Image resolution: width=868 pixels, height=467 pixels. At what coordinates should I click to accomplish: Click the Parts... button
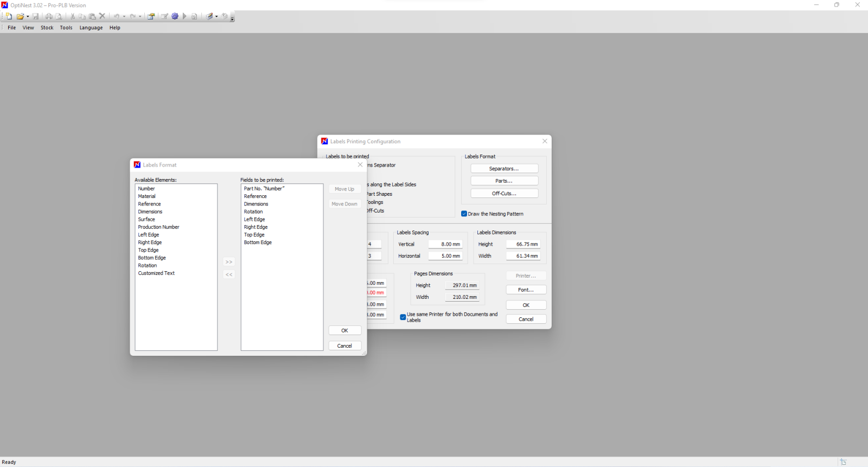coord(504,181)
